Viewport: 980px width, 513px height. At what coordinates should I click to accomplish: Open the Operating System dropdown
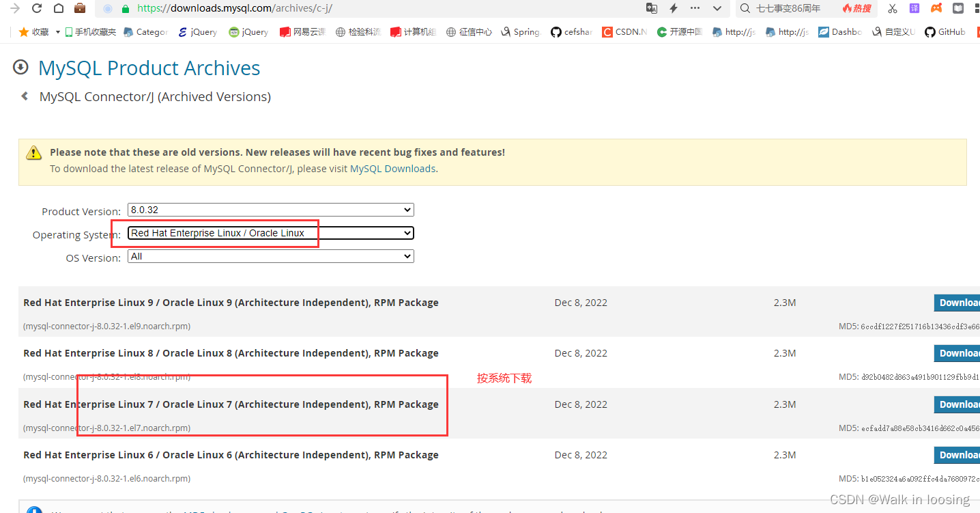271,233
